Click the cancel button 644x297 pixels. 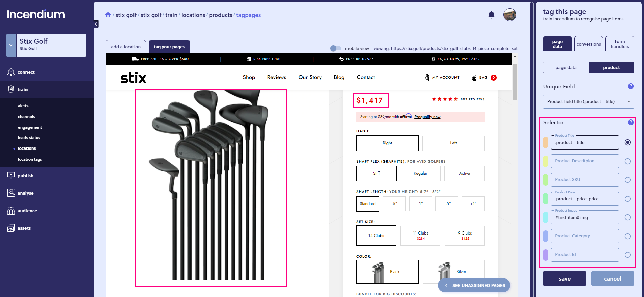[x=612, y=279]
